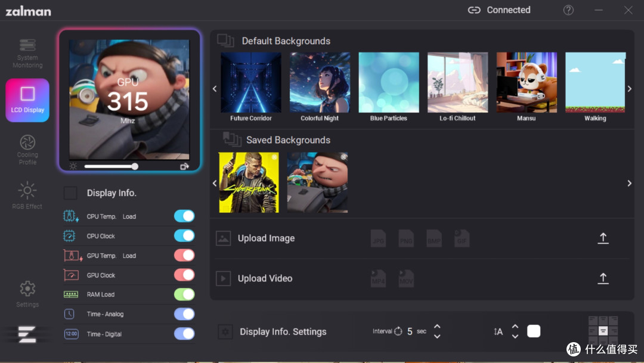Toggle GPU Temp. Load switch

[184, 256]
